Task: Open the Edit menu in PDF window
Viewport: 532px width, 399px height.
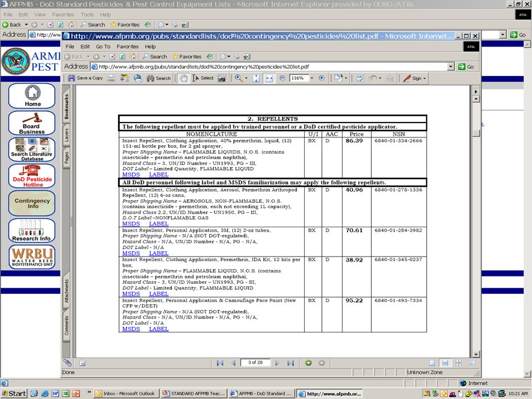Action: tap(85, 47)
